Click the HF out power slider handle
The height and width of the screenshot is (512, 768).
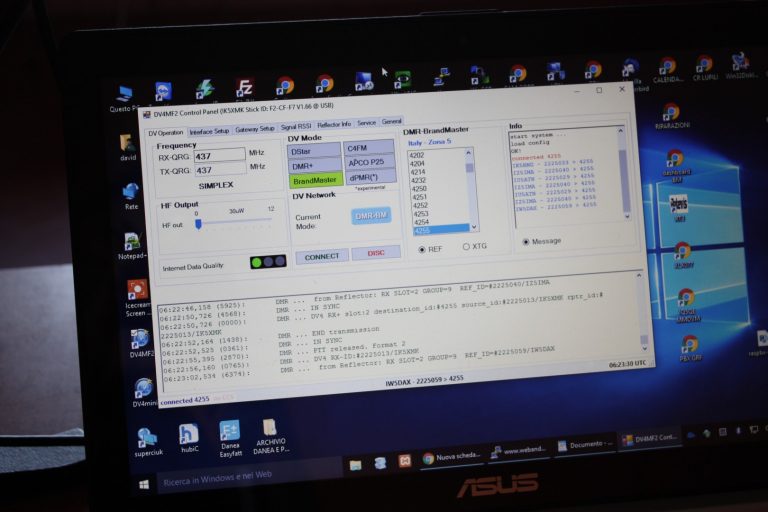(x=198, y=224)
